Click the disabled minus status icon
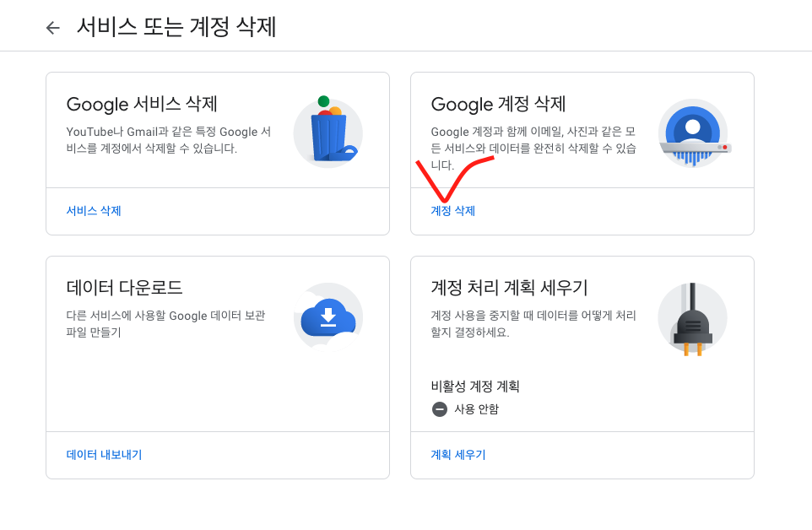Screen dimensions: 812x530 (x=440, y=409)
